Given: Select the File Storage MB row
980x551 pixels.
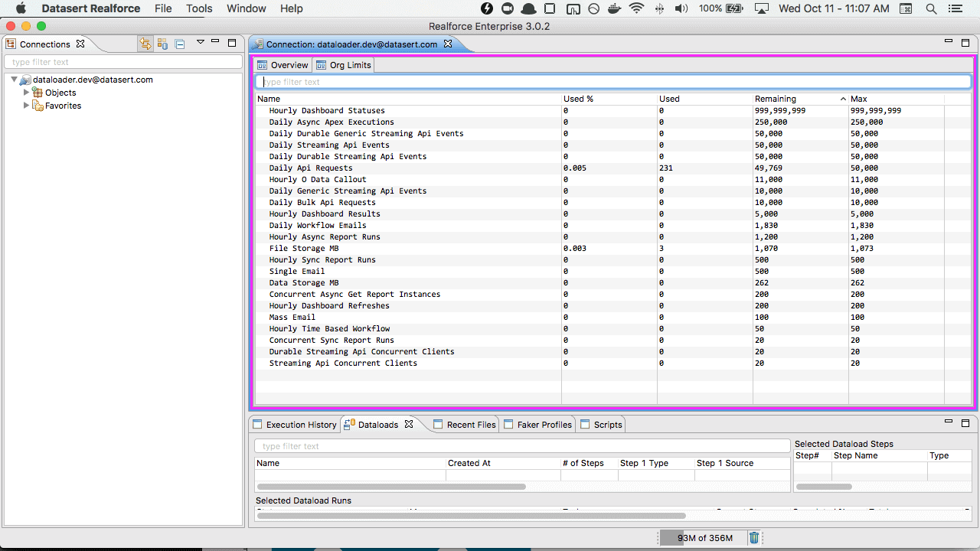Looking at the screenshot, I should 613,248.
